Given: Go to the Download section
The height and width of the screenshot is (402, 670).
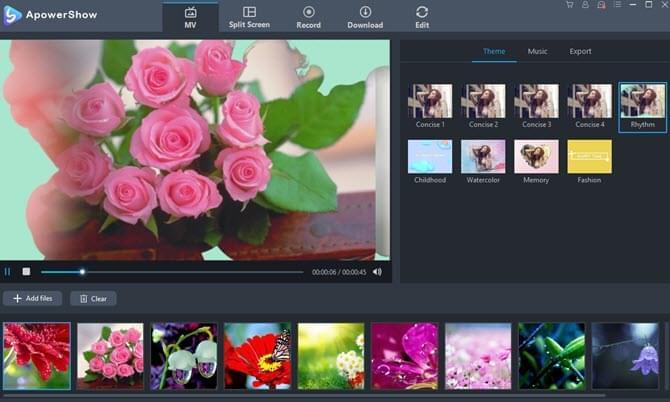Looking at the screenshot, I should 365,17.
